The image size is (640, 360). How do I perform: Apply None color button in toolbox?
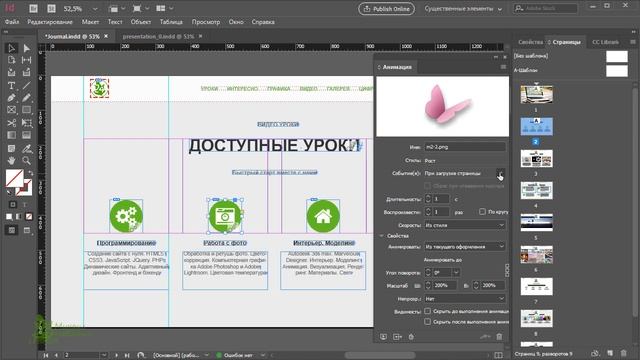click(29, 217)
